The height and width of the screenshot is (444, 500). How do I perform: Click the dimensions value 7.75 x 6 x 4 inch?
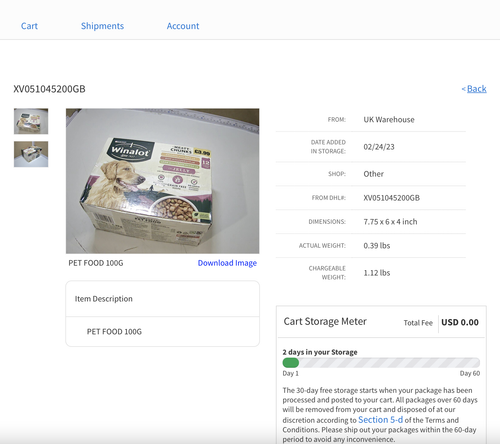(390, 222)
